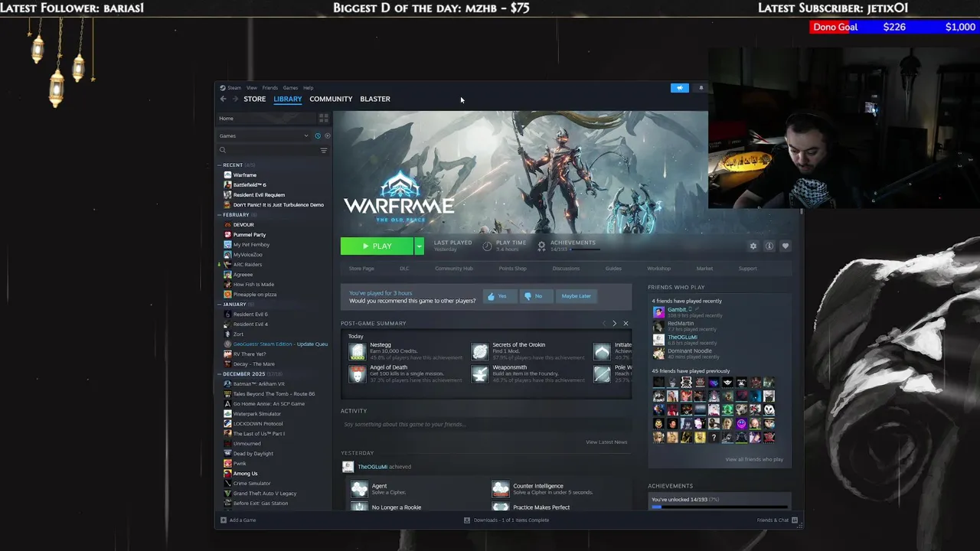Collapse the RECENT games category
Image resolution: width=980 pixels, height=551 pixels.
click(220, 165)
